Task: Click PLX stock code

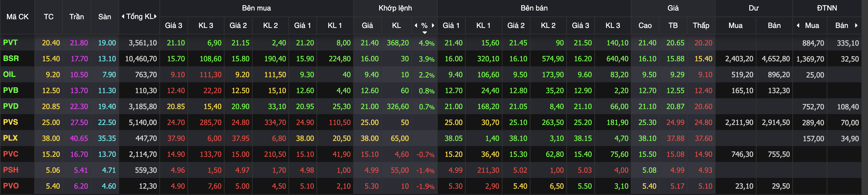Action: (x=10, y=138)
